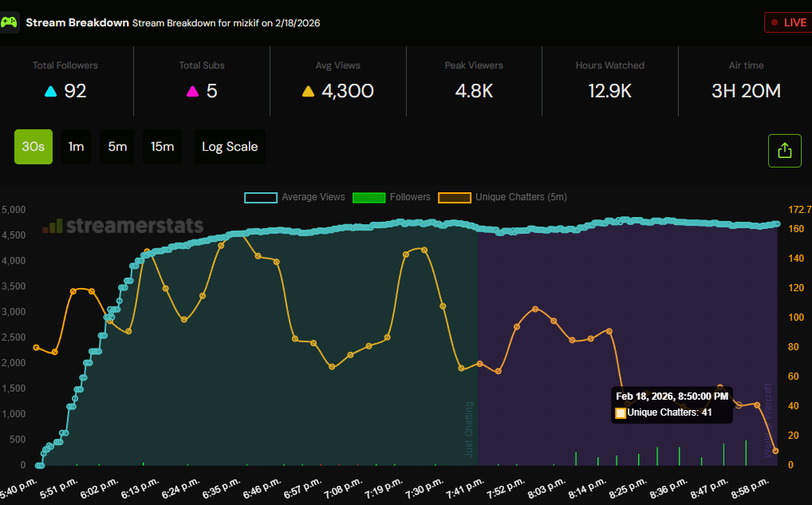Screen dimensions: 812x505
Task: Click the Avg Views stat label
Action: coord(337,65)
